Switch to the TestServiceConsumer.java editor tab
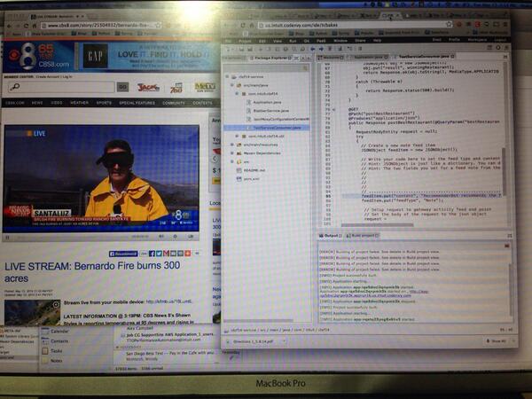The height and width of the screenshot is (399, 532). click(x=424, y=57)
